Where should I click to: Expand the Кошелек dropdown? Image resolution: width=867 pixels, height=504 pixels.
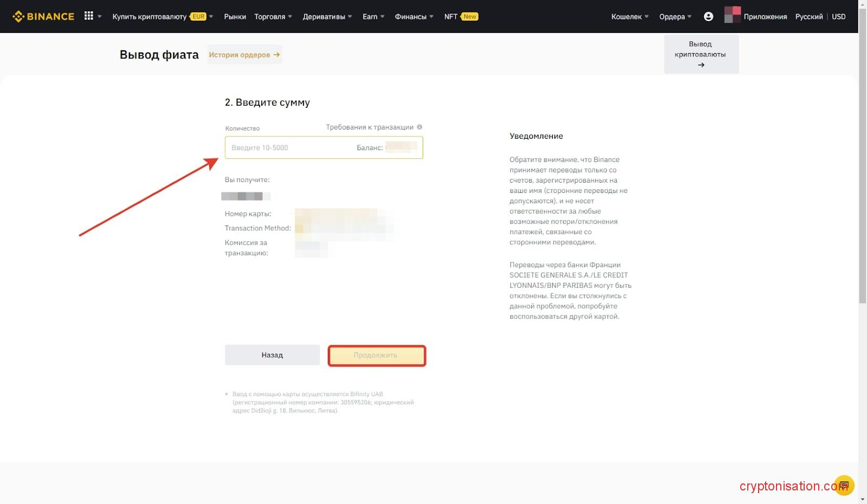pyautogui.click(x=628, y=16)
